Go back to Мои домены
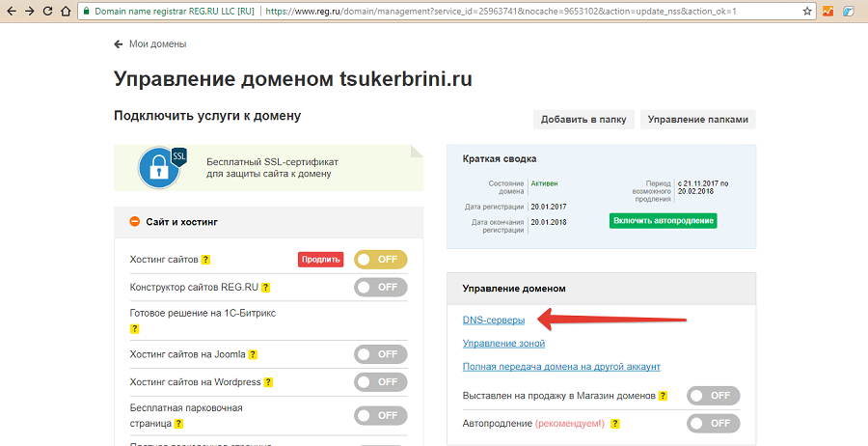The width and height of the screenshot is (868, 446). point(158,43)
